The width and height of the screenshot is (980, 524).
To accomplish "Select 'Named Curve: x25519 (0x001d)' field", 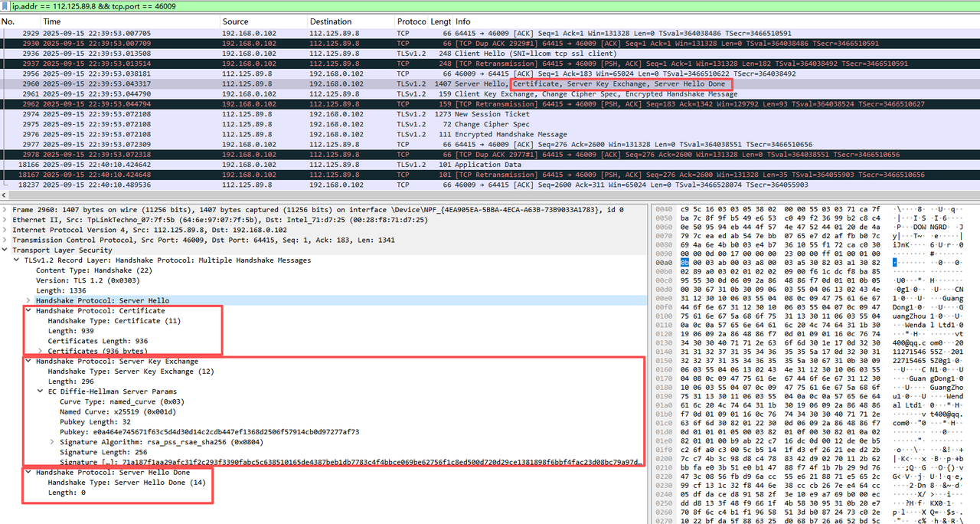I will tap(119, 411).
